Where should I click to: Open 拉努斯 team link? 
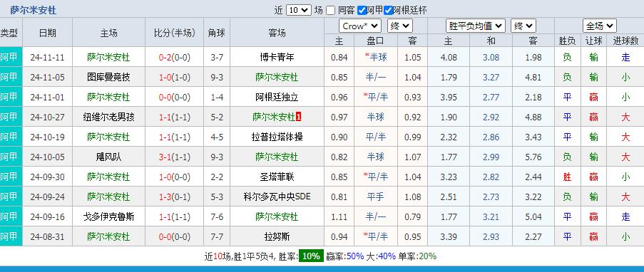point(277,236)
